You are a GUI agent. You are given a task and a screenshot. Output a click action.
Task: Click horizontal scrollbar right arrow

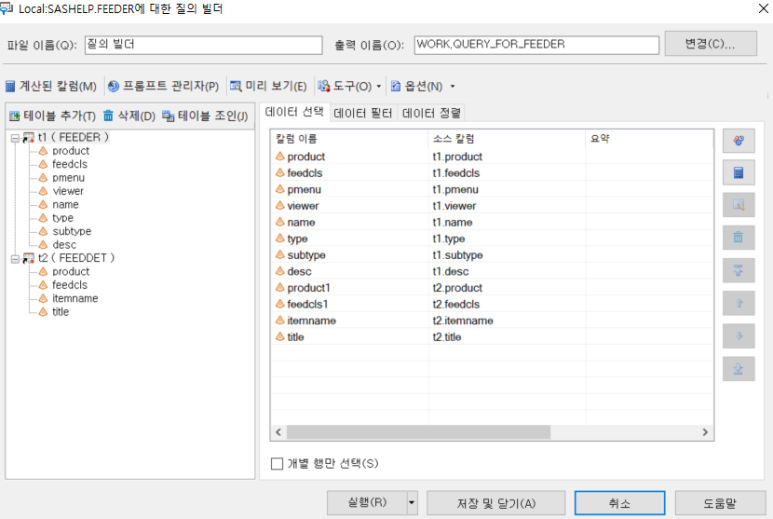tap(705, 432)
